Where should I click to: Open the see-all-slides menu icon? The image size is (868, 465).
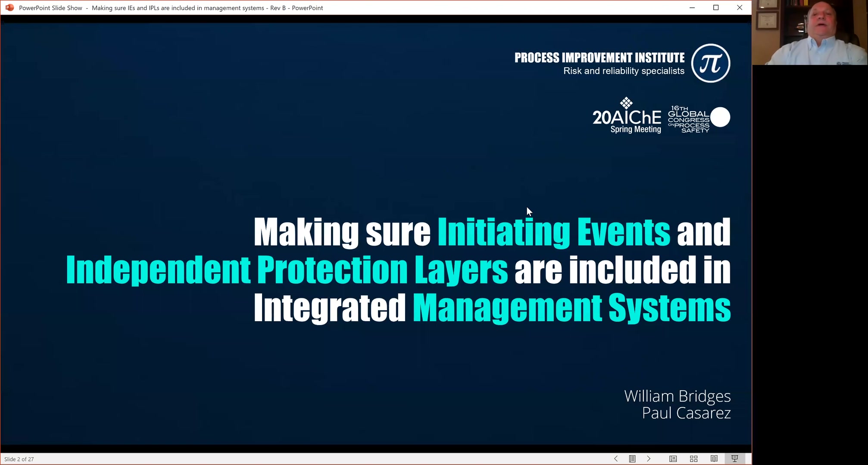coord(632,459)
